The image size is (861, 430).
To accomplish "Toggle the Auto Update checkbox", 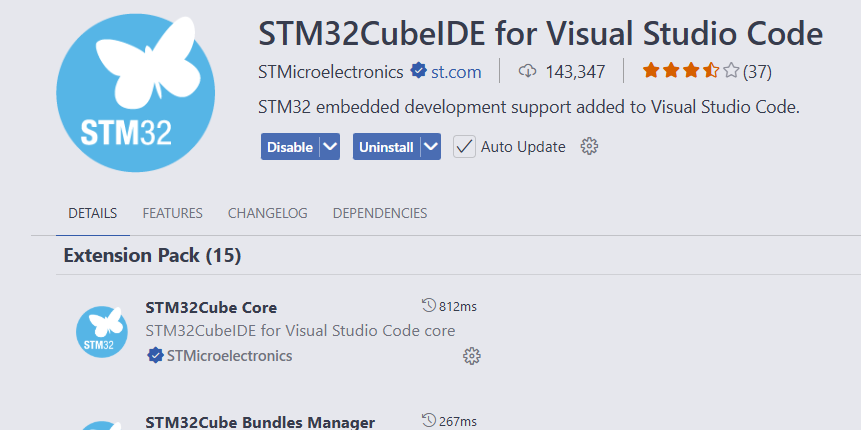I will 464,147.
